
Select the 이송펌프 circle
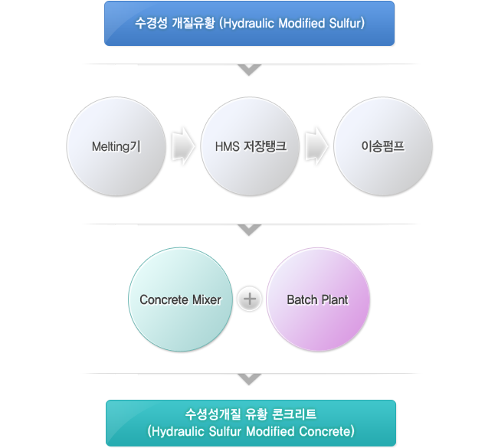[x=383, y=146]
